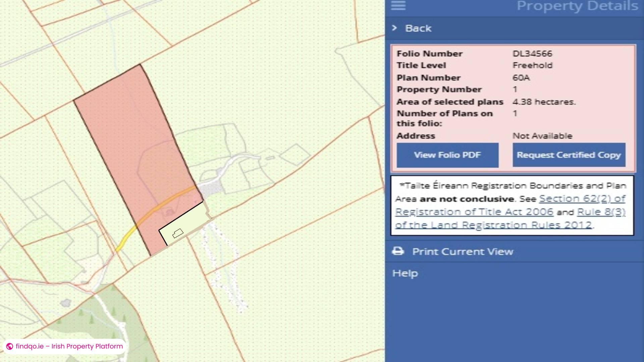This screenshot has width=644, height=362.
Task: Click the View Folio PDF button
Action: 447,155
